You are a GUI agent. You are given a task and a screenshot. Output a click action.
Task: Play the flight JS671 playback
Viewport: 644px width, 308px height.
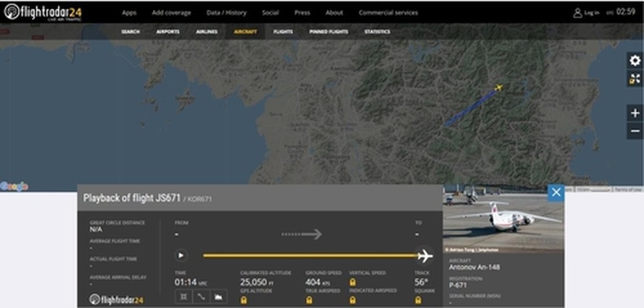(x=180, y=255)
